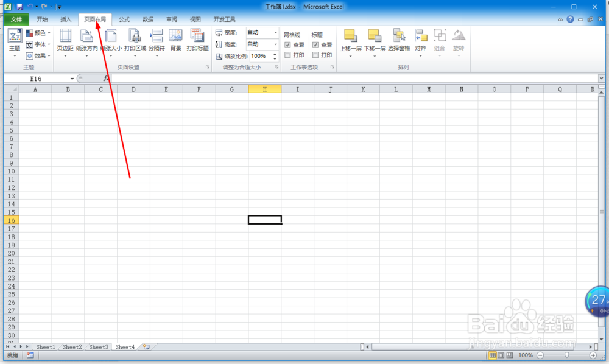
Task: Switch to the 公式 Formulas tab
Action: tap(124, 19)
